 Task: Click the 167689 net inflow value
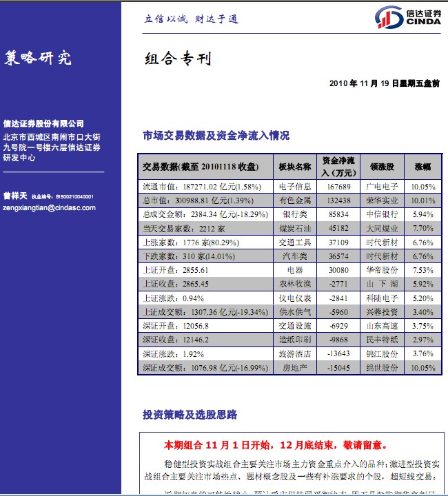point(339,187)
